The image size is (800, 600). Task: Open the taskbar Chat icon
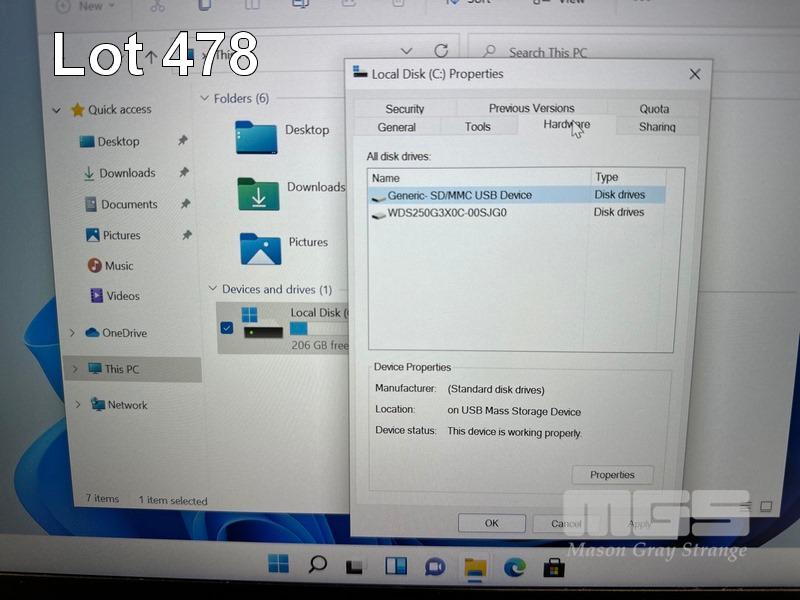pyautogui.click(x=435, y=566)
